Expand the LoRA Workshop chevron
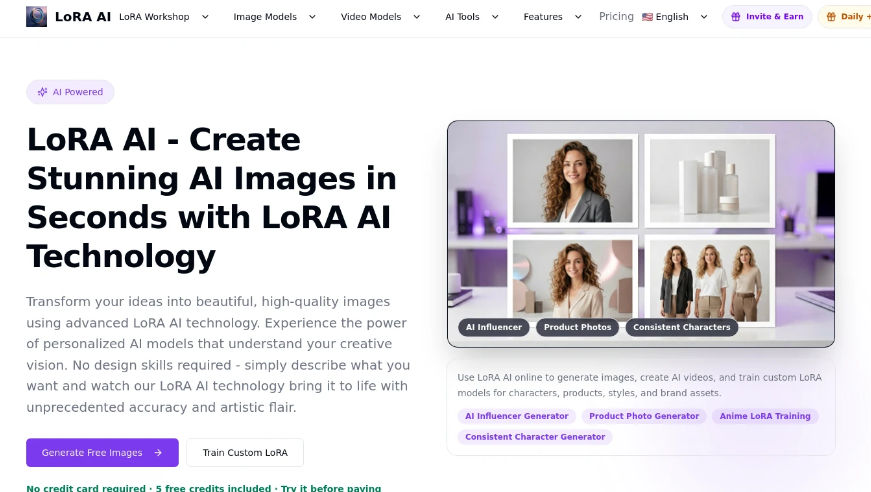This screenshot has width=871, height=492. tap(205, 17)
